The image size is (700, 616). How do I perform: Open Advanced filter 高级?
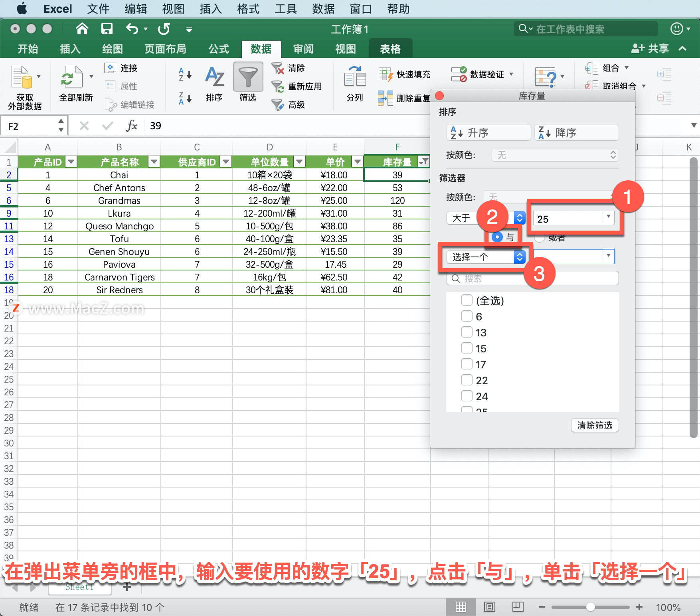click(288, 105)
